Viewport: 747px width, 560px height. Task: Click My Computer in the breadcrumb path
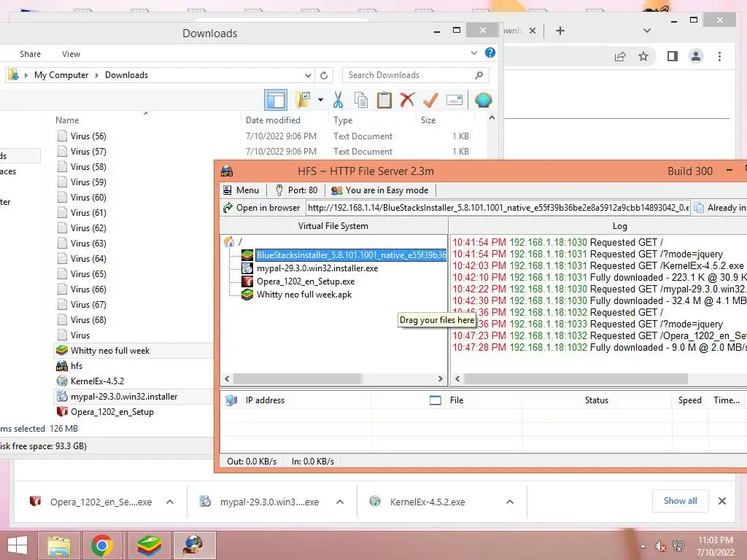pos(61,75)
